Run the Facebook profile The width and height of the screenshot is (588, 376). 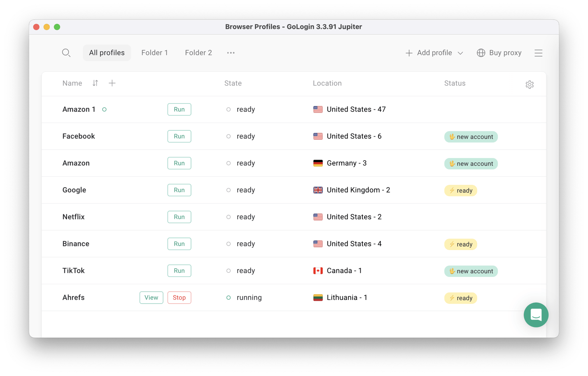tap(179, 136)
